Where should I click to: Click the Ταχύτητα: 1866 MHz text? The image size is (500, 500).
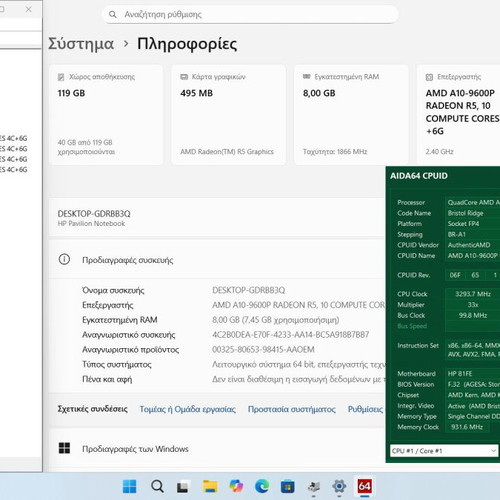(335, 152)
